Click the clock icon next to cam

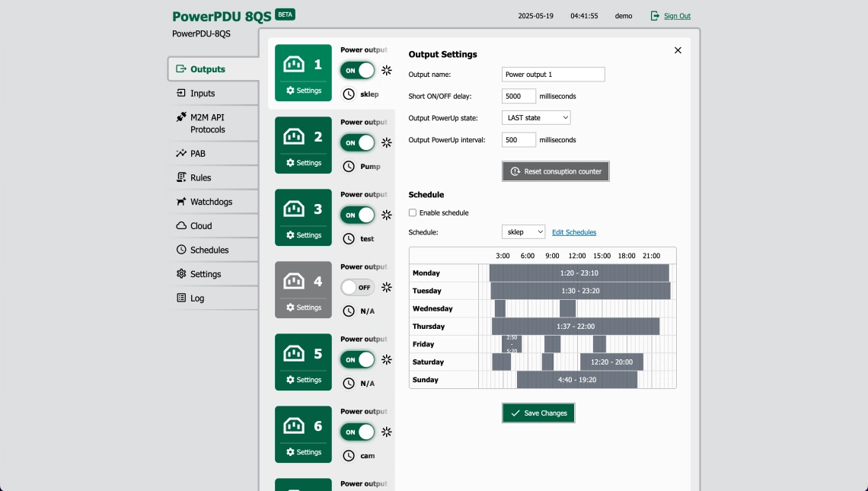pos(349,456)
